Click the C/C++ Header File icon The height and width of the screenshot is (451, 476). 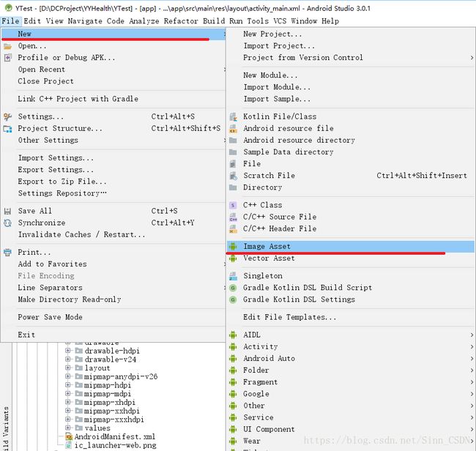233,229
